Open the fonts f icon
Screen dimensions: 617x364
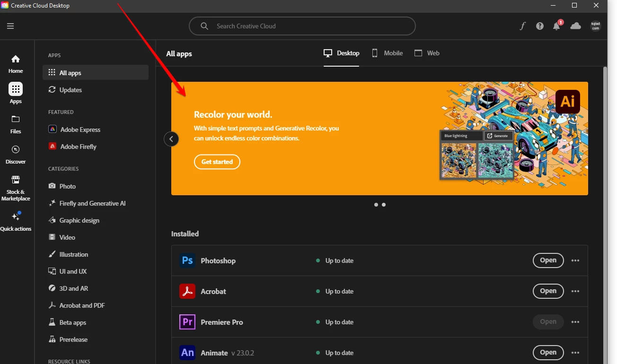522,26
